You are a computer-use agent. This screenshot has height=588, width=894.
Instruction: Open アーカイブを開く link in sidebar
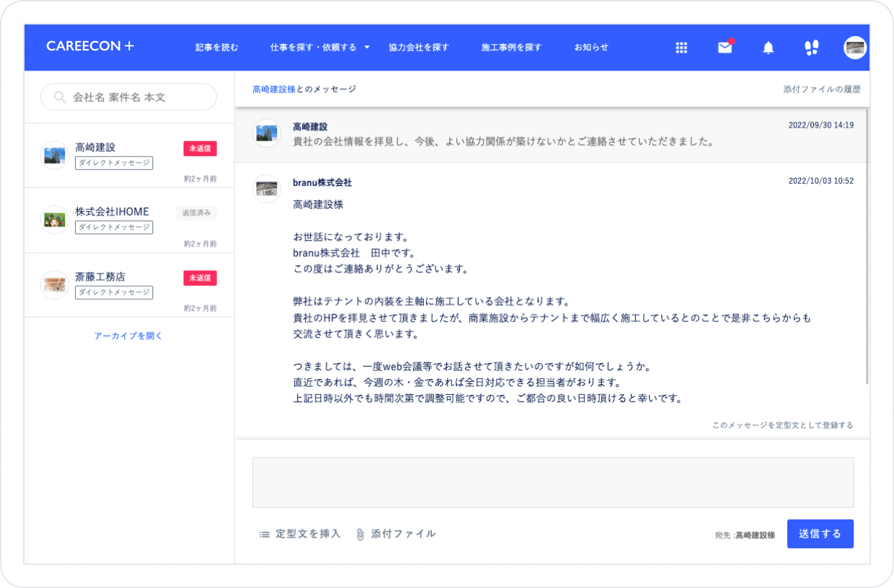[x=128, y=334]
